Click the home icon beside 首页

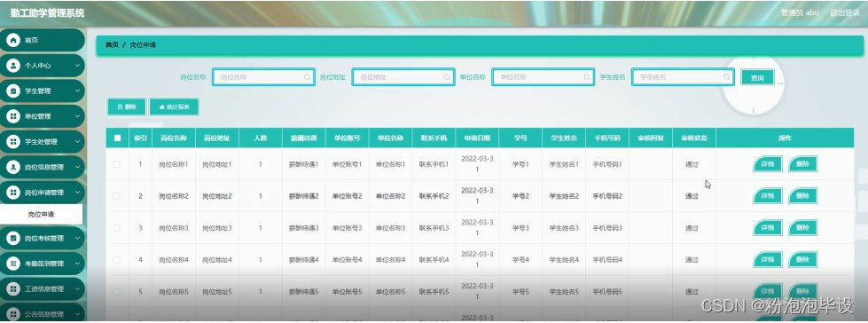(13, 41)
